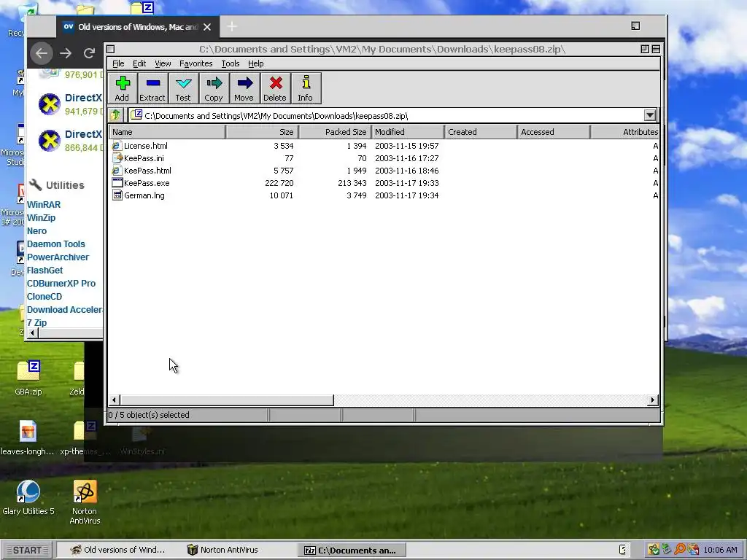Open the Tools menu

[x=230, y=63]
